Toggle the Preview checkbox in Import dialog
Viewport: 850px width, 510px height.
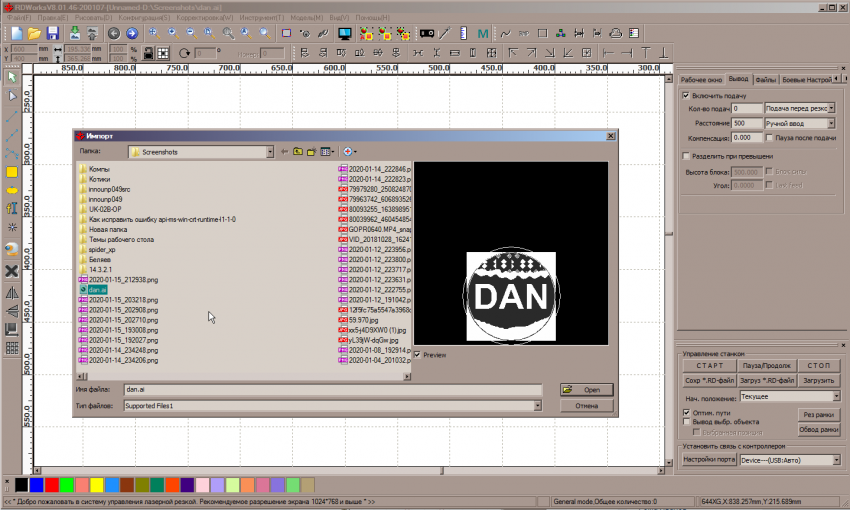tap(418, 354)
